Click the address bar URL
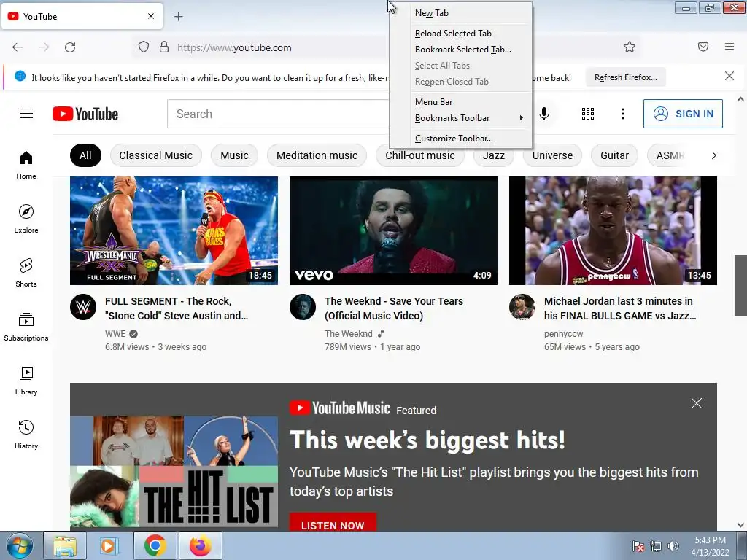The width and height of the screenshot is (747, 560). 234,47
